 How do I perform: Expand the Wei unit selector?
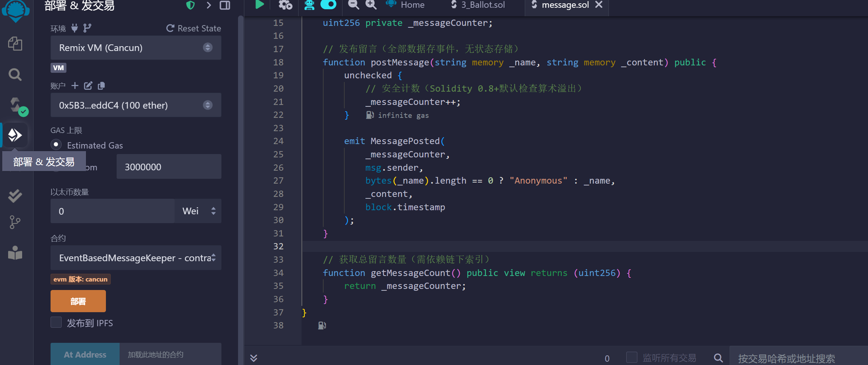pos(198,211)
